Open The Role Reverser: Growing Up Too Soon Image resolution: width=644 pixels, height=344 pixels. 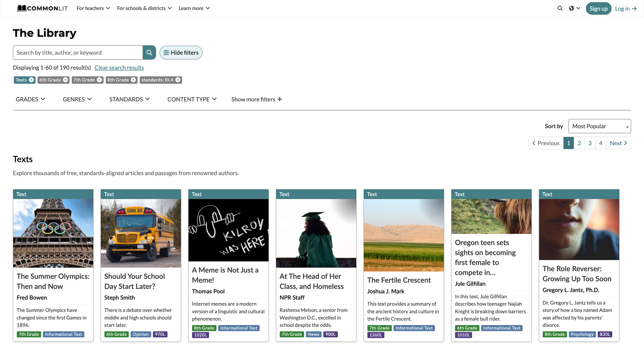pyautogui.click(x=577, y=274)
